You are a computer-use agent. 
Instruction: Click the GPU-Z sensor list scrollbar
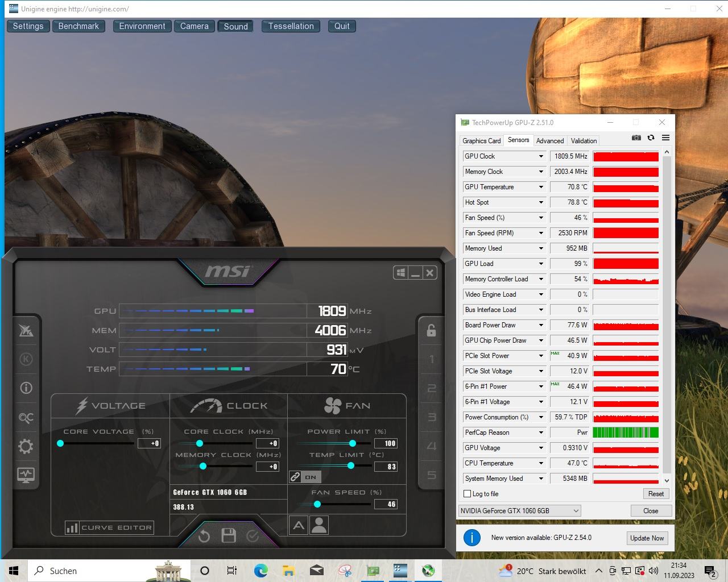667,315
